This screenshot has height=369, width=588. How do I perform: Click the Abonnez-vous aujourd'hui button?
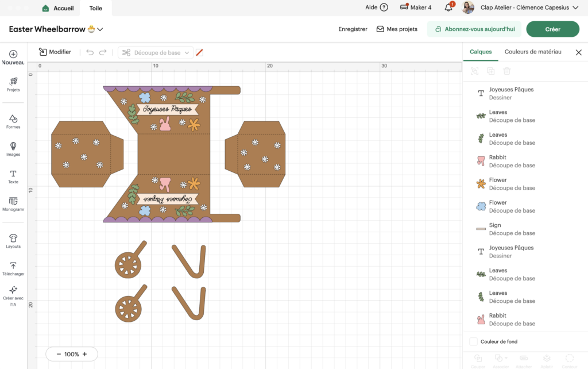click(474, 29)
